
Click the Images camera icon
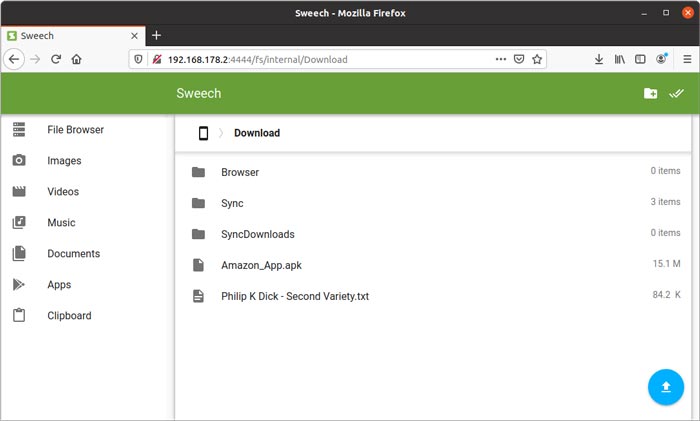pyautogui.click(x=19, y=160)
